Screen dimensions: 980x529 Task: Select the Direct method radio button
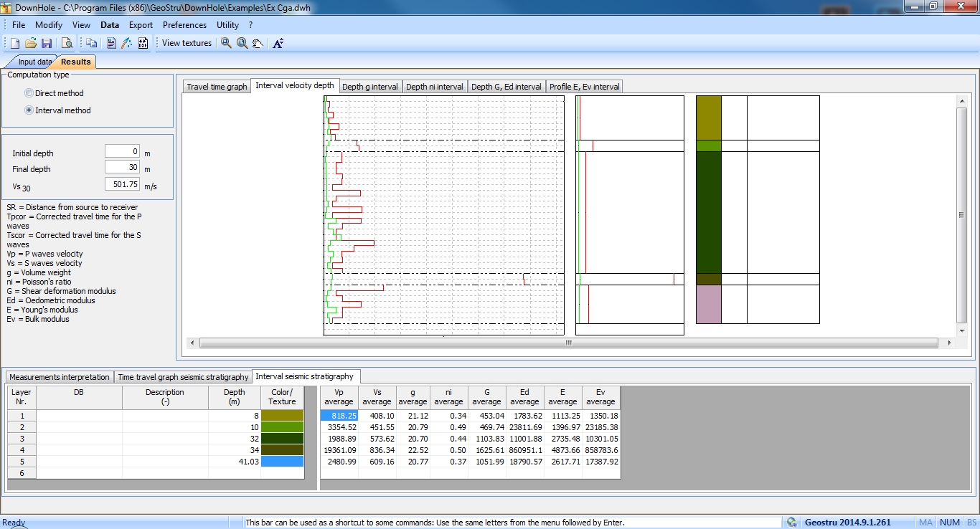29,93
